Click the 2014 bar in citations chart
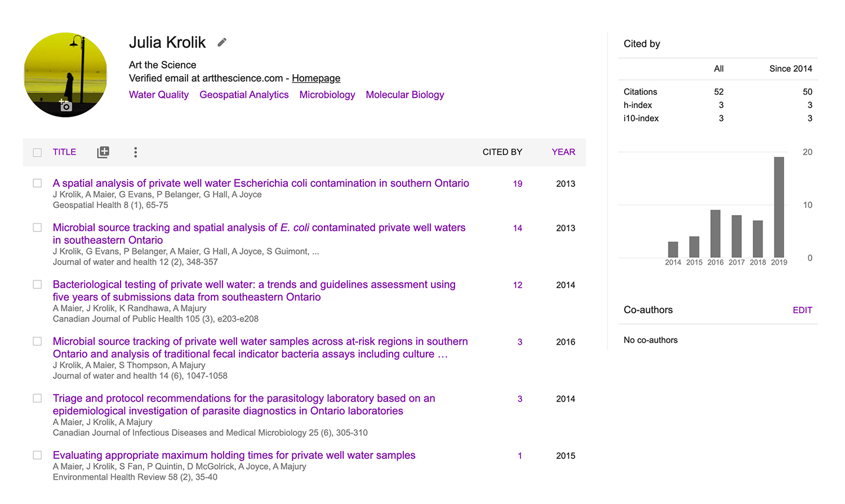This screenshot has height=504, width=845. click(673, 249)
